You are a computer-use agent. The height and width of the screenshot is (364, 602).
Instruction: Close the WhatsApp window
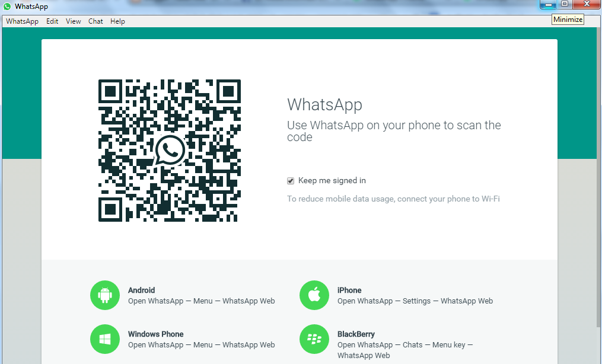(587, 4)
